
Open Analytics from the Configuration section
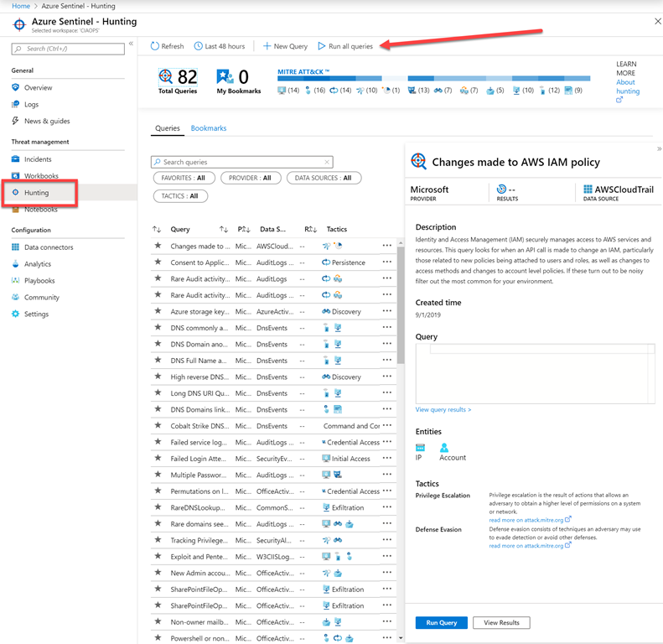pos(37,264)
